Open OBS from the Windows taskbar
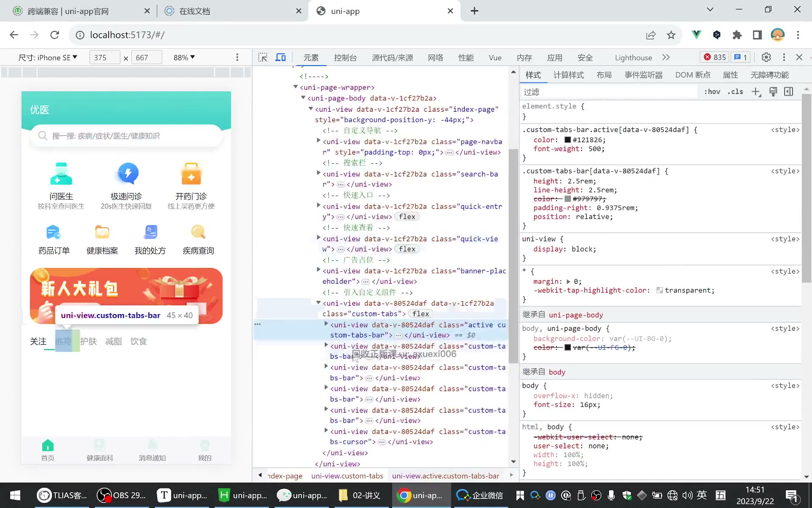Viewport: 812px width, 508px height. click(121, 495)
